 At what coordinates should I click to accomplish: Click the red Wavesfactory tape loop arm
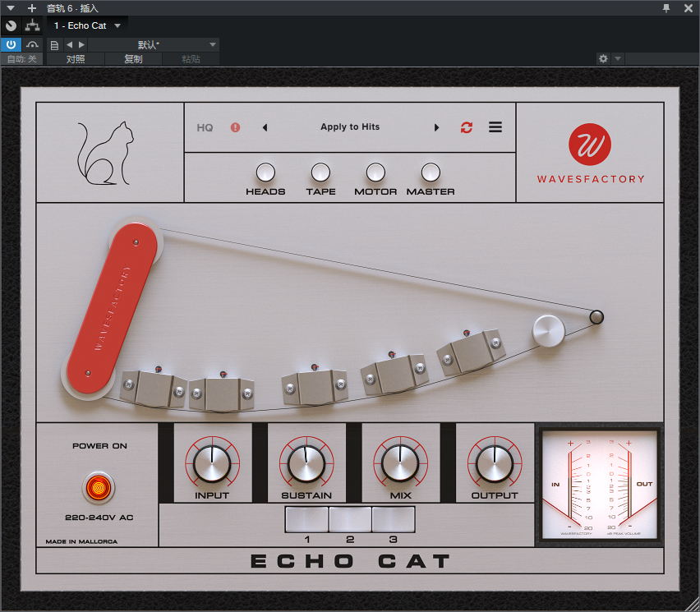coord(112,308)
